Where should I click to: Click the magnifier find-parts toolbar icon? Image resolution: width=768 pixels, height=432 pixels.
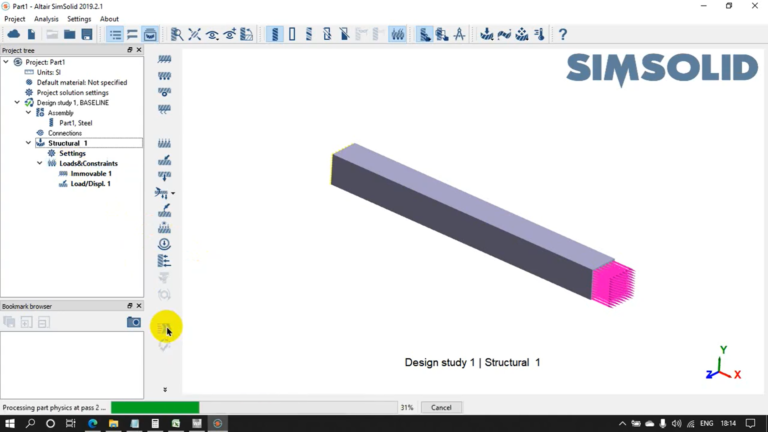tap(177, 34)
